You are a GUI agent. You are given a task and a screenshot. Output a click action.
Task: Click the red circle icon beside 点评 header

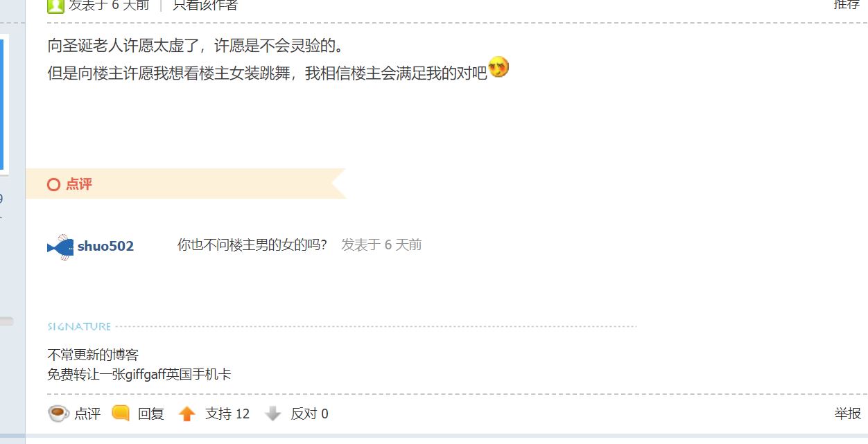point(53,184)
